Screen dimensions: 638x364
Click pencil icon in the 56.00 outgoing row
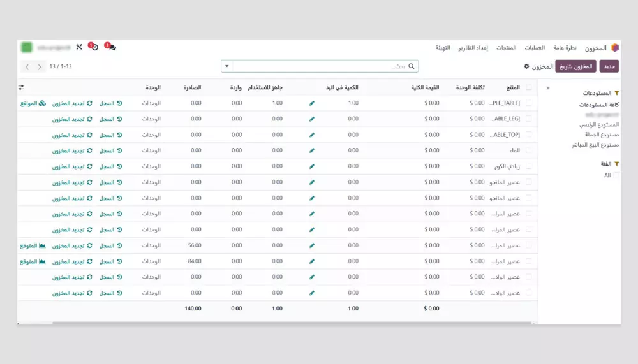point(312,245)
